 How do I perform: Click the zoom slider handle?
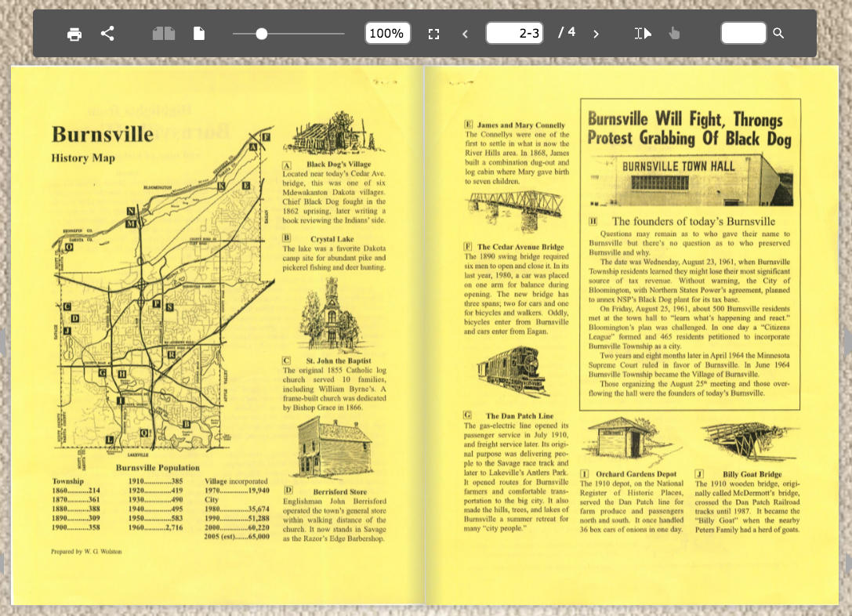point(262,34)
